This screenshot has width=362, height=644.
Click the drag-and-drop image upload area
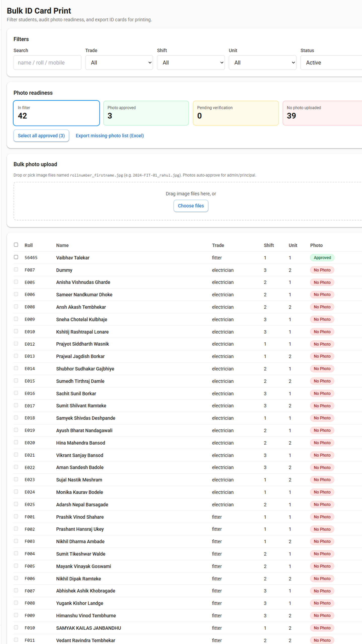(188, 201)
